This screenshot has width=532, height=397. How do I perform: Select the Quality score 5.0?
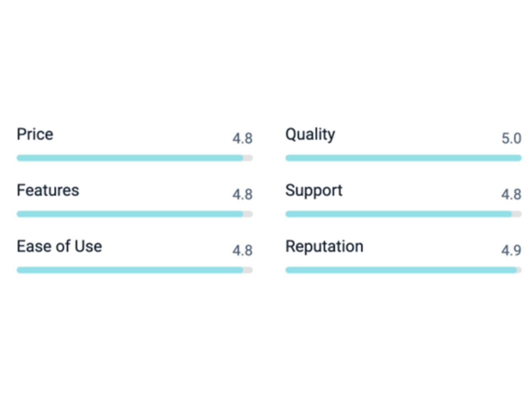pyautogui.click(x=511, y=138)
